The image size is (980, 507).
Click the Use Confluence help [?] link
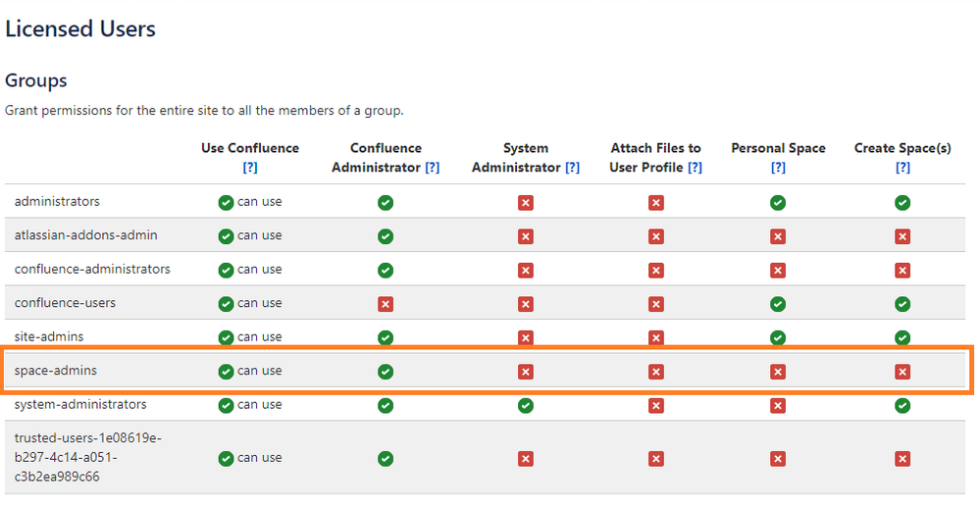point(250,168)
